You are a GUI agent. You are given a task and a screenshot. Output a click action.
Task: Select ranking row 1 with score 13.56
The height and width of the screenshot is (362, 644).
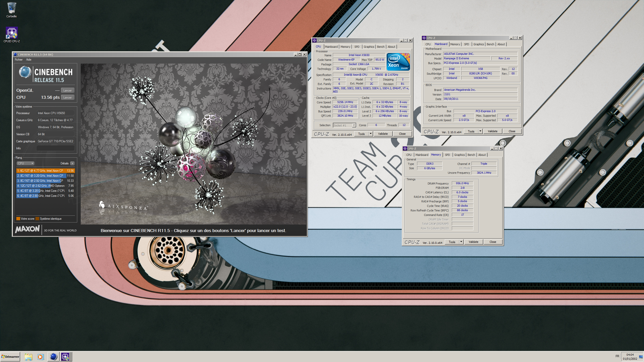pos(46,171)
